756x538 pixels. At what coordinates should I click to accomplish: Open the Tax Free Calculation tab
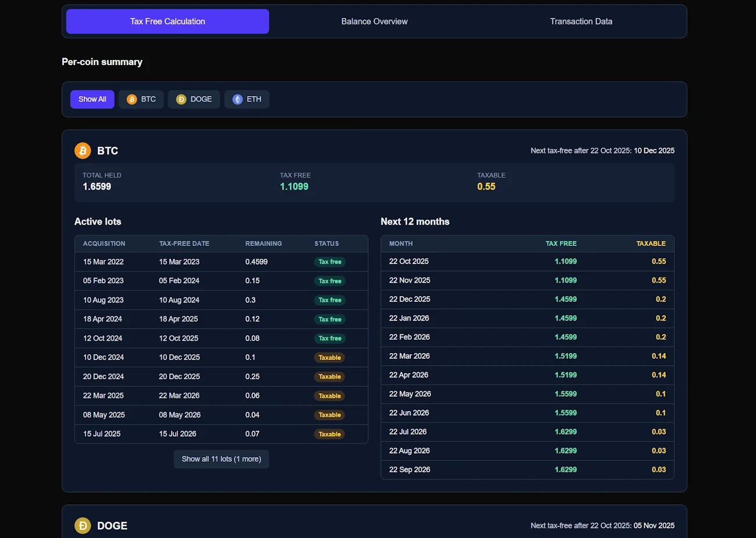167,22
